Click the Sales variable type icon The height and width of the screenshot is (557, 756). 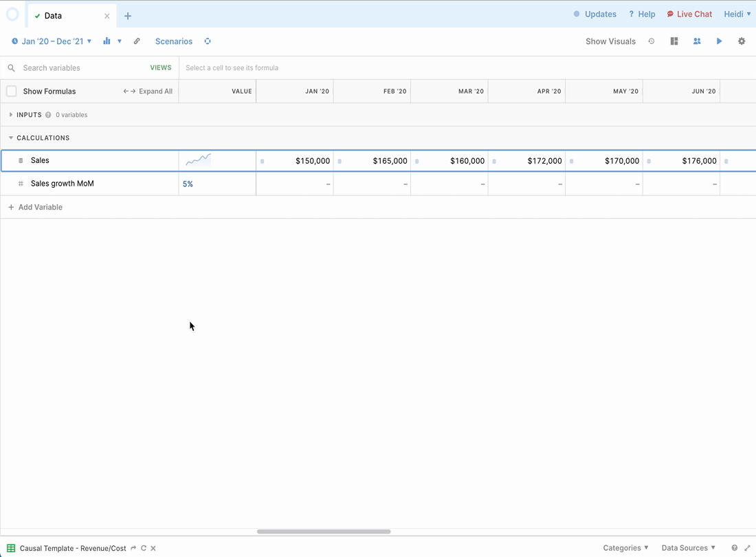point(21,161)
